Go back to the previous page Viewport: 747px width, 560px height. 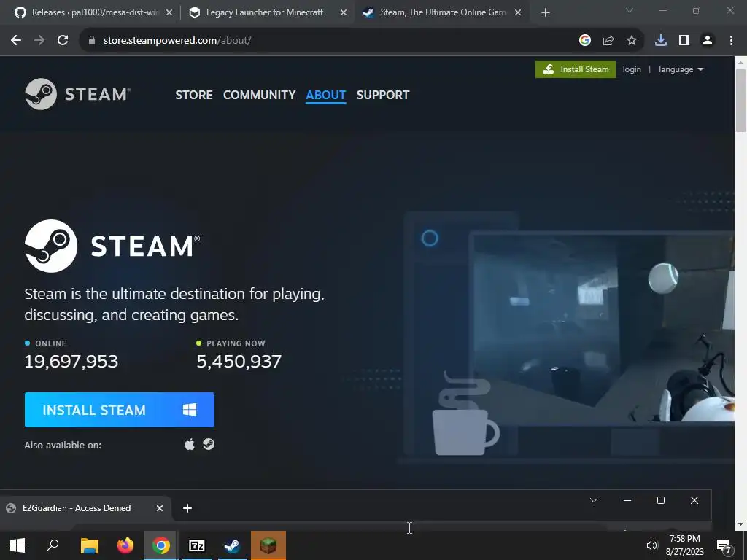(16, 41)
